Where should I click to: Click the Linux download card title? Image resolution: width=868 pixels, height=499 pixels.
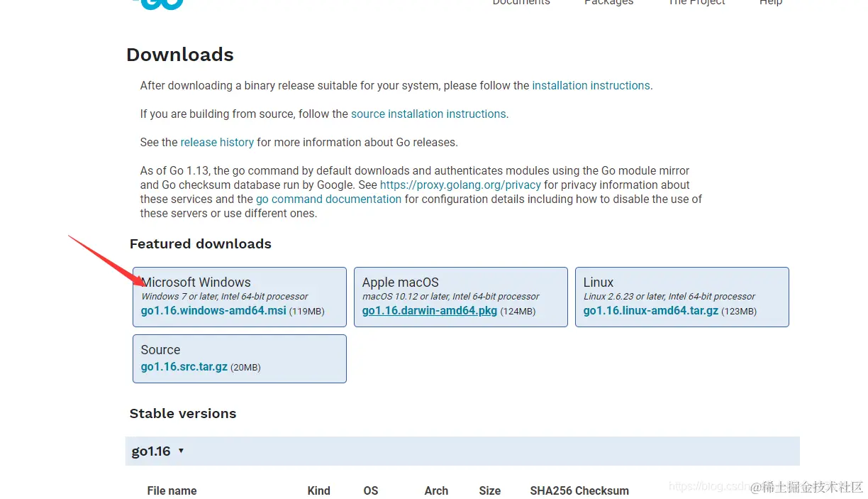[x=599, y=282]
